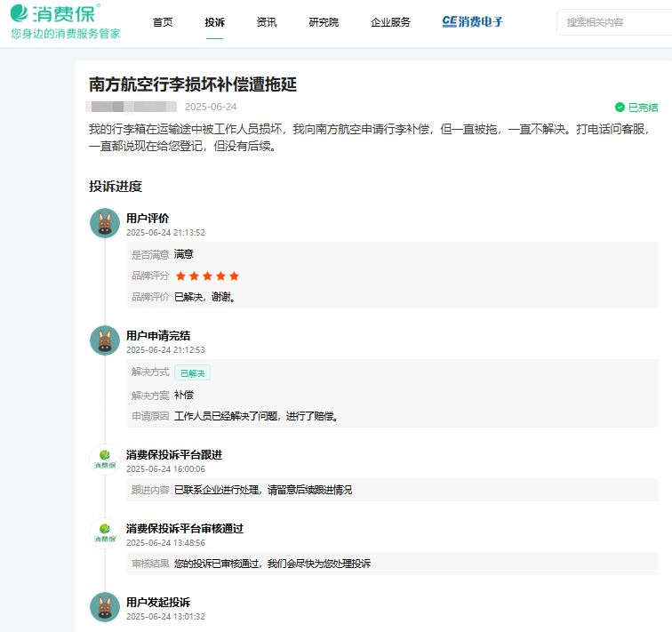This screenshot has width=672, height=632.
Task: Click the 用户评价 step heading
Action: 148,218
